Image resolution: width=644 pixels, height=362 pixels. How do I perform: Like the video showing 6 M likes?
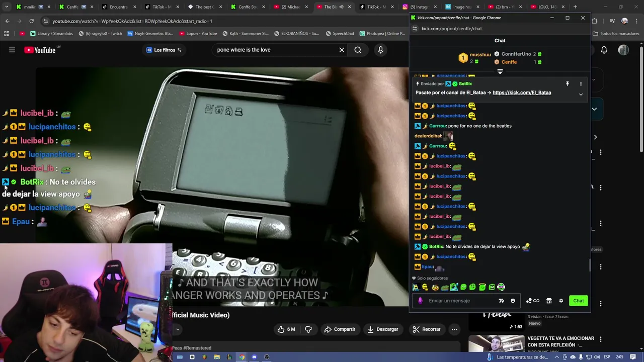pyautogui.click(x=286, y=329)
